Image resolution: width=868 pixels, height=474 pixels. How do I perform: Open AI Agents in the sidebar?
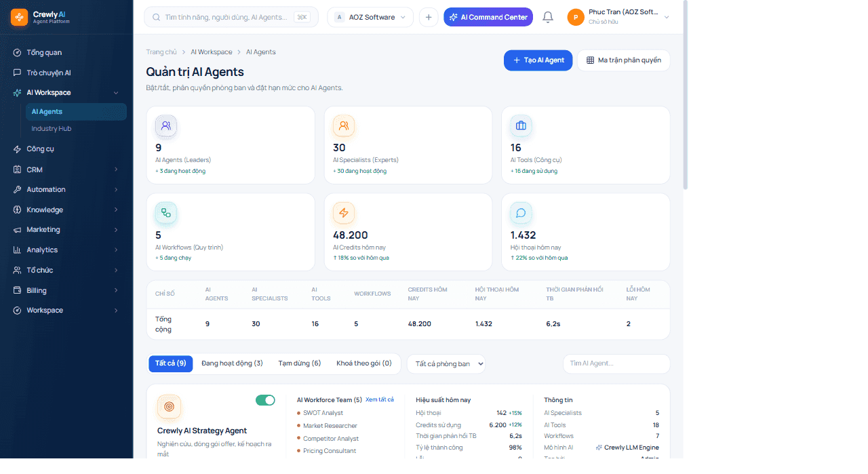pyautogui.click(x=76, y=112)
